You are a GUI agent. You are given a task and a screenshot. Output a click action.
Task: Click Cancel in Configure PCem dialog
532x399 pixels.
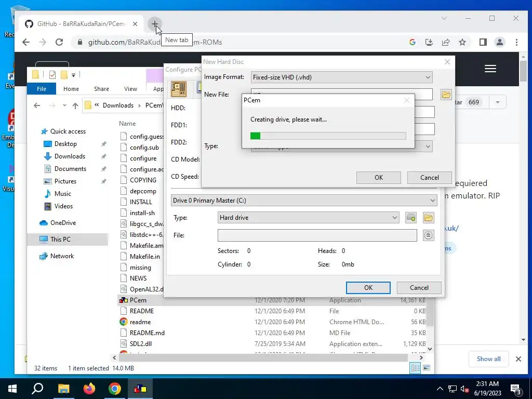419,288
